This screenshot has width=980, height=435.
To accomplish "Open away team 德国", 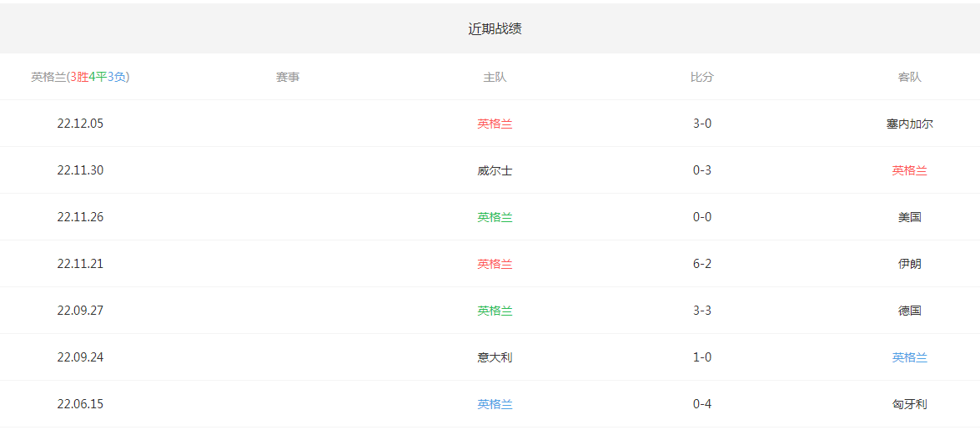I will point(909,311).
